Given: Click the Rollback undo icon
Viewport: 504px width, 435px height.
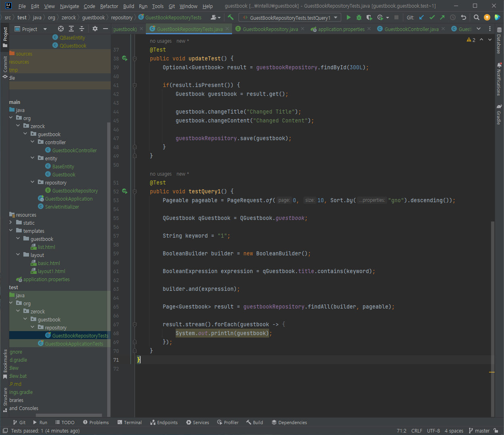Looking at the screenshot, I should [x=463, y=17].
